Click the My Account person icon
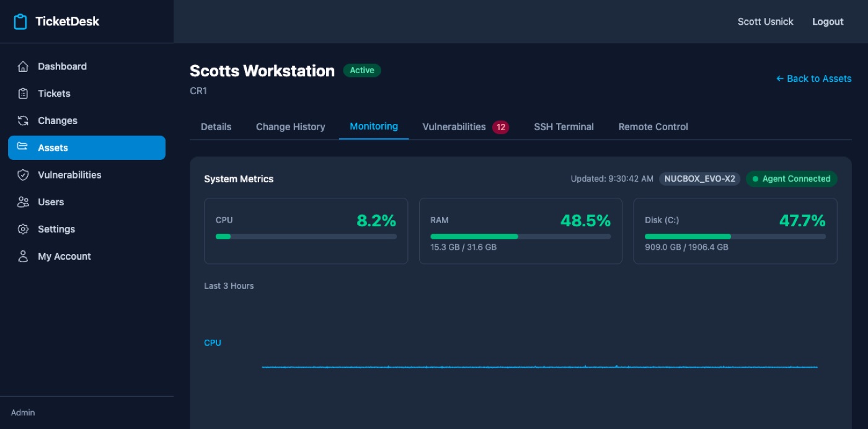This screenshot has width=868, height=429. click(23, 256)
